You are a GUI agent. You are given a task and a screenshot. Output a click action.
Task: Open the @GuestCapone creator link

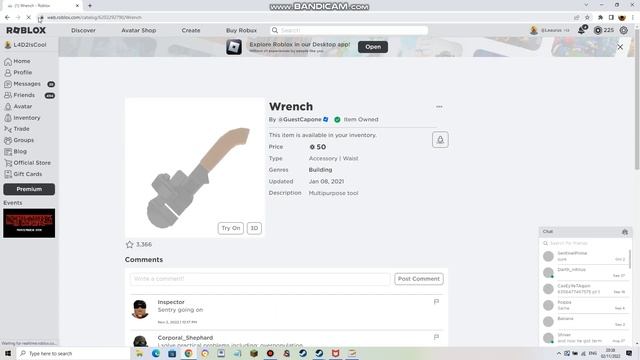click(x=300, y=120)
